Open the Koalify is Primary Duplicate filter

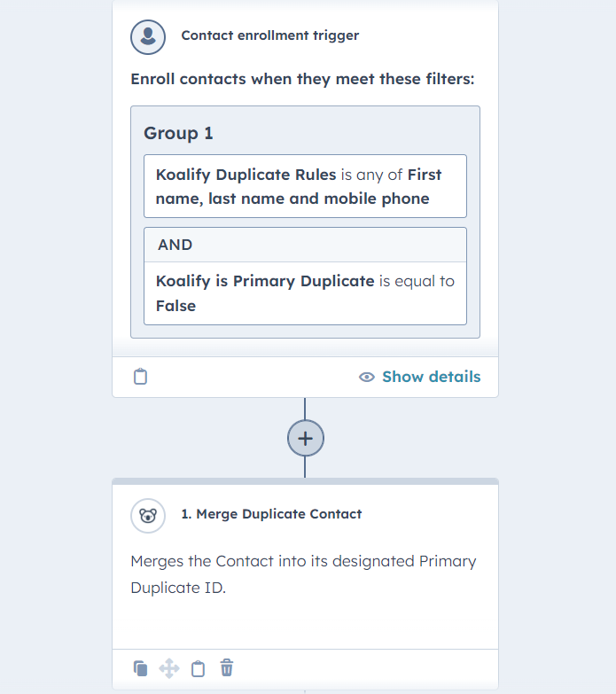305,293
